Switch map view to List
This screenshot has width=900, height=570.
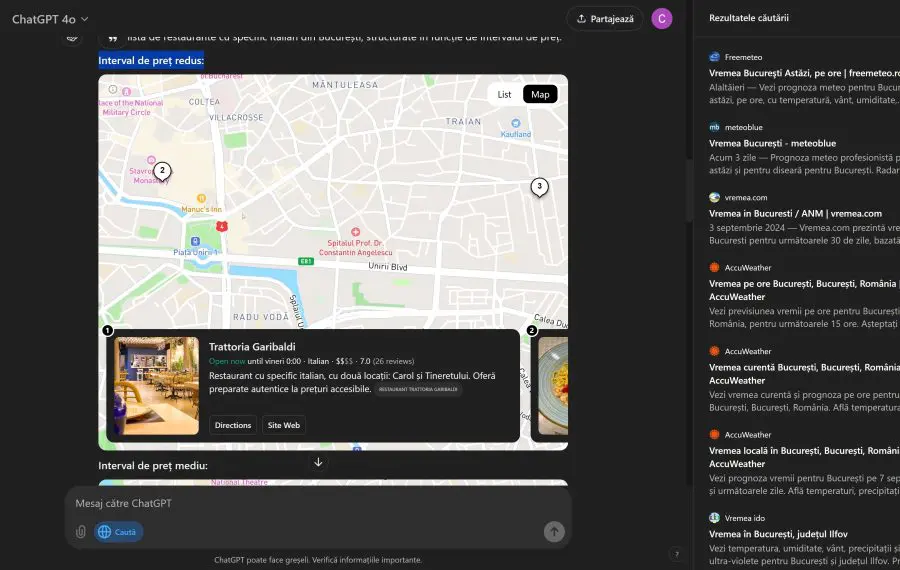point(504,95)
